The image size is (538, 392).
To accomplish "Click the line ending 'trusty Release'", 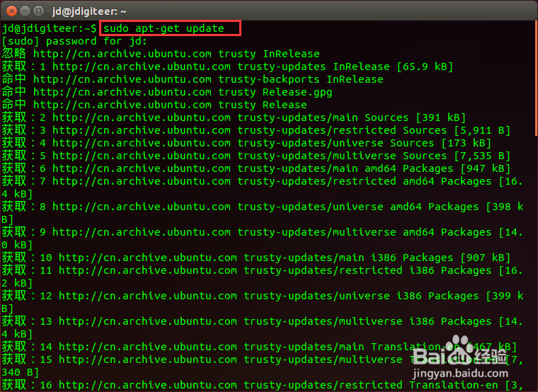I will tap(154, 105).
